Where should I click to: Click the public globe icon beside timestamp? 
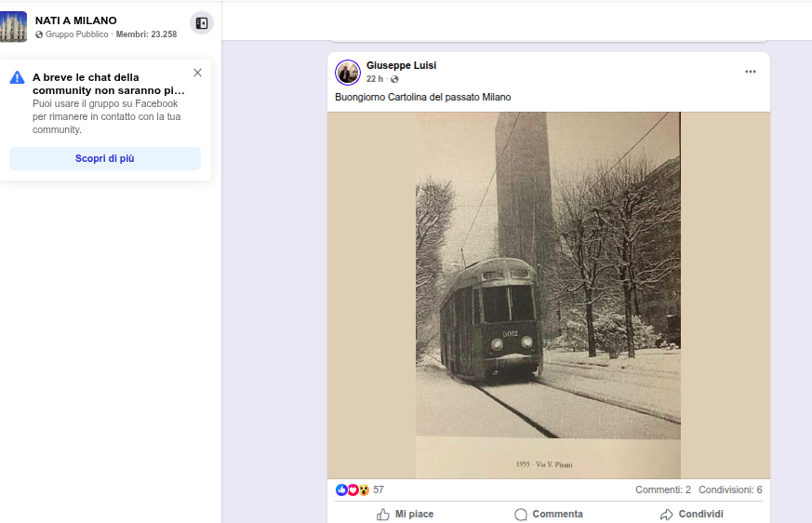394,79
